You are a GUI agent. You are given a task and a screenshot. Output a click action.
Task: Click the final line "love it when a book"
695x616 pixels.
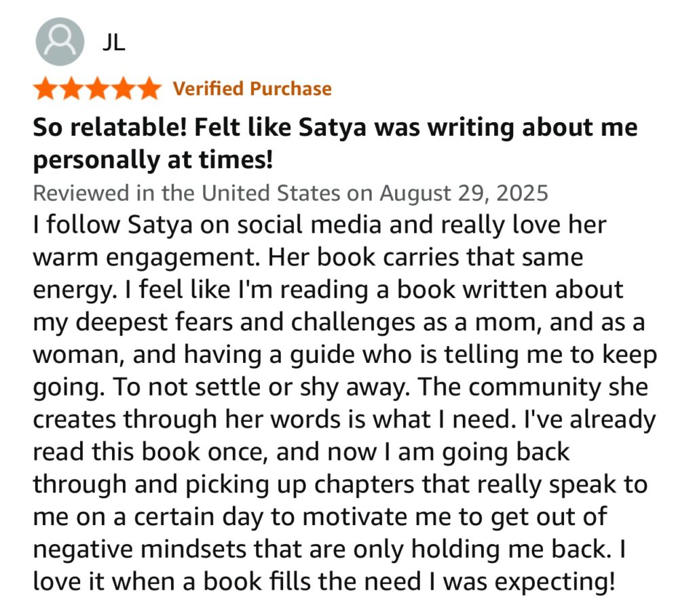(x=156, y=581)
